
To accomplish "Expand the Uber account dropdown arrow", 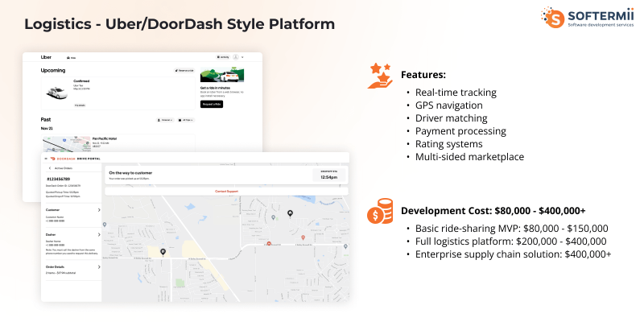I will [x=242, y=57].
